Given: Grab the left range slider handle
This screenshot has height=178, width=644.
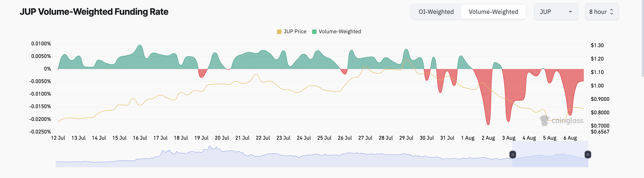Looking at the screenshot, I should click(513, 154).
